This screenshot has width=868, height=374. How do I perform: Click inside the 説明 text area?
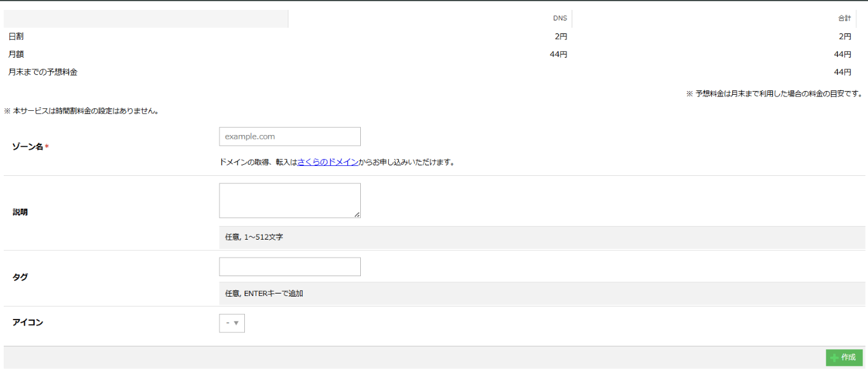(x=290, y=200)
